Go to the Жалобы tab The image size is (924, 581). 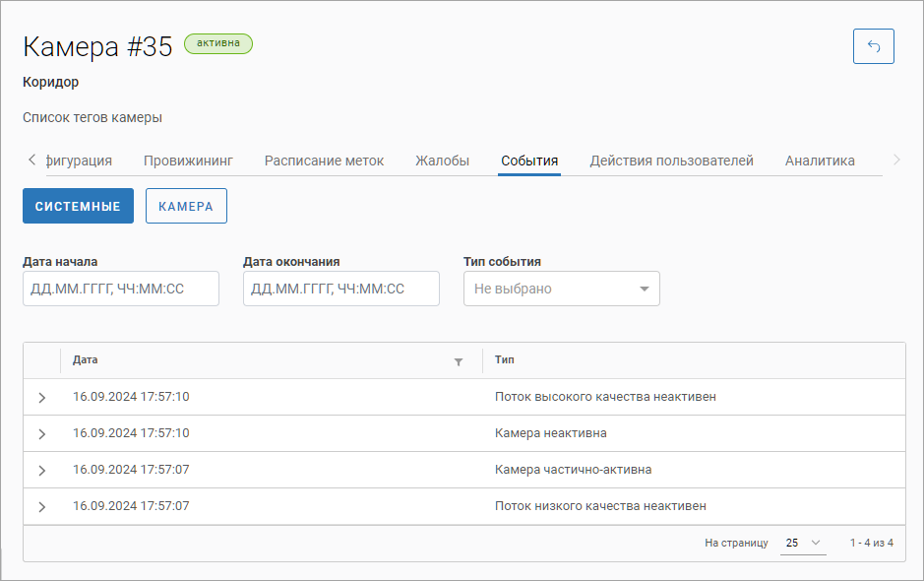442,161
